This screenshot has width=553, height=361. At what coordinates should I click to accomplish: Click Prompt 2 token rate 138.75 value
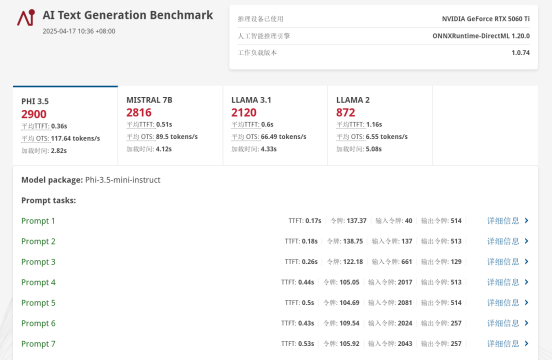coord(353,241)
